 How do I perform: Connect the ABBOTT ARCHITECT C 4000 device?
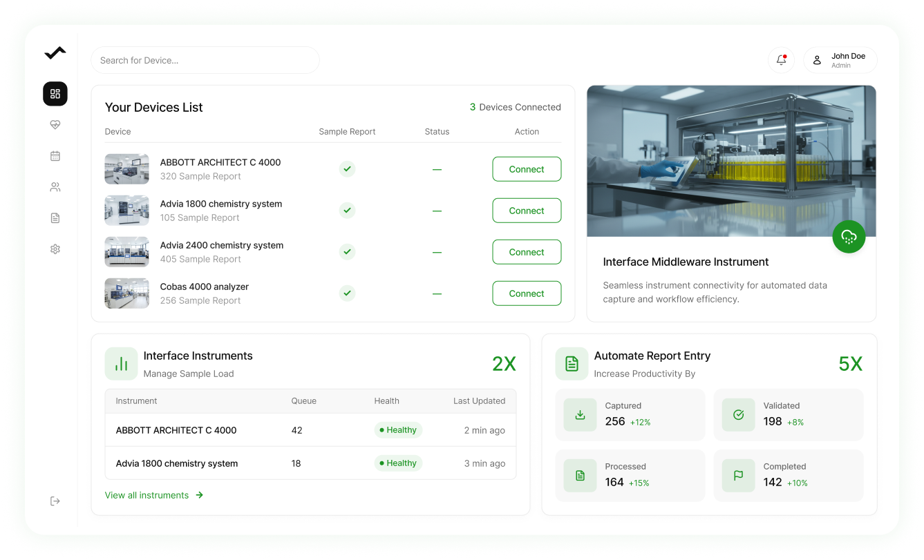527,169
